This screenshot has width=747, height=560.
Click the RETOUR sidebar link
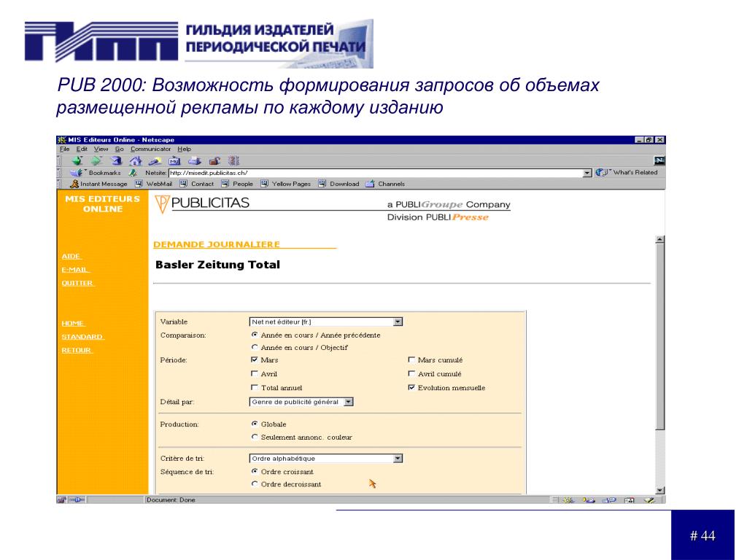tap(77, 350)
